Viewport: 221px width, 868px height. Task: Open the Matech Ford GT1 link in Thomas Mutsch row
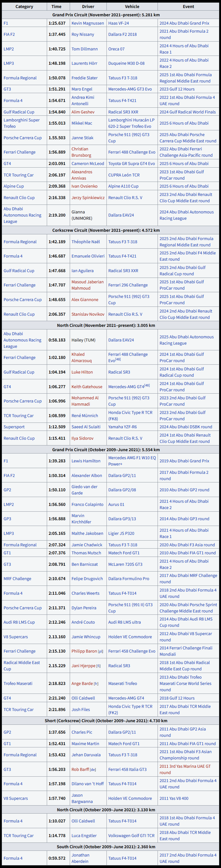pyautogui.click(x=124, y=553)
